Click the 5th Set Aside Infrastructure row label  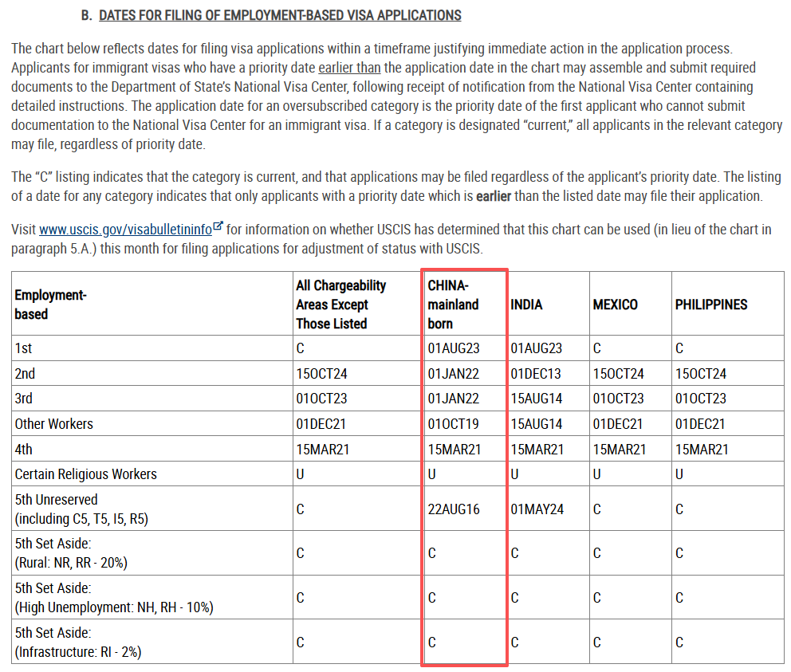(x=78, y=643)
